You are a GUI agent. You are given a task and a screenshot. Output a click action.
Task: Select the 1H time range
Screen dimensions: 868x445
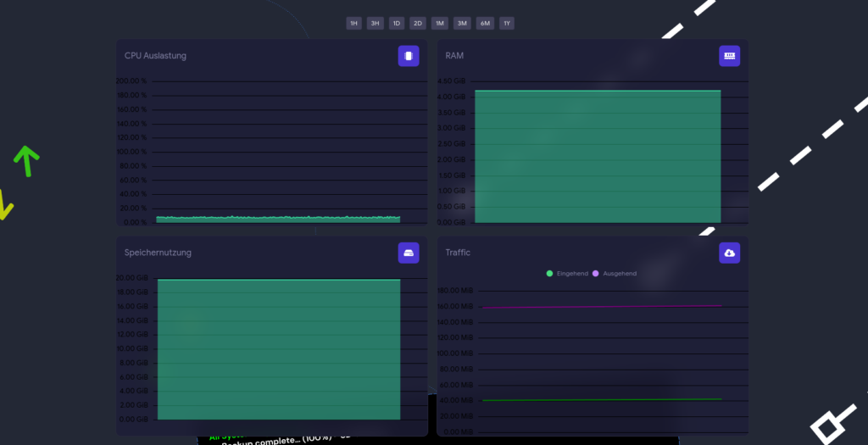[x=353, y=23]
